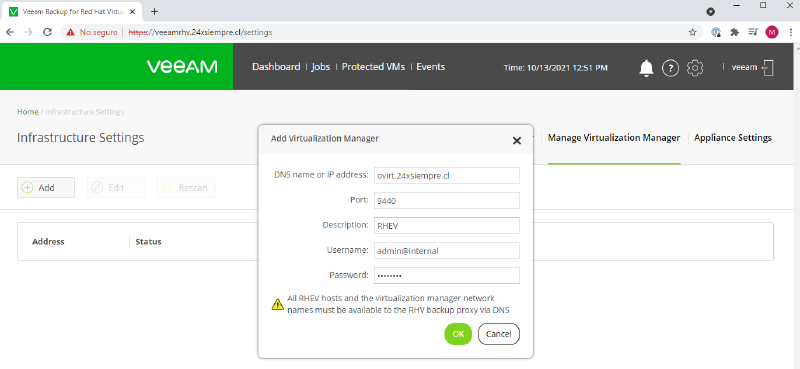800x369 pixels.
Task: Cancel the Add Virtualization Manager dialog
Action: pyautogui.click(x=498, y=334)
